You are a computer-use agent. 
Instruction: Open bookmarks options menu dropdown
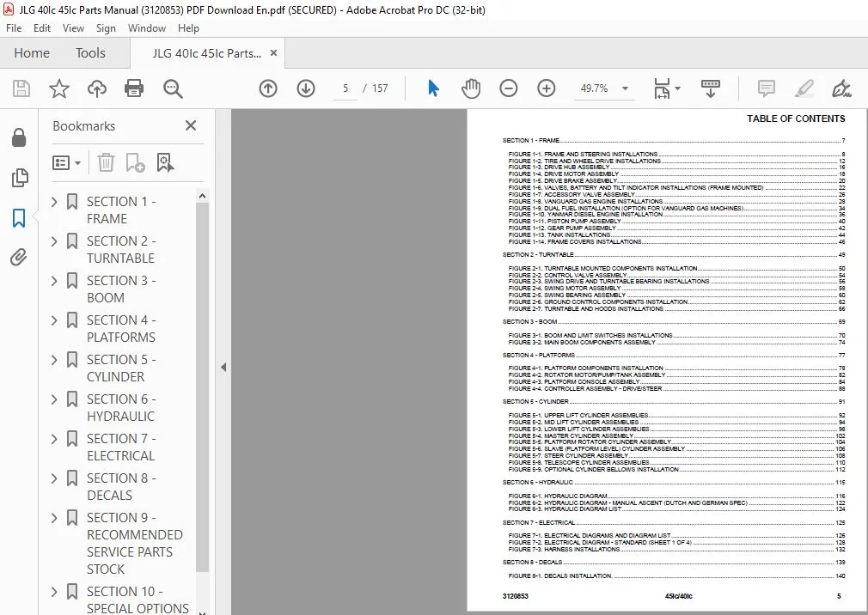click(x=66, y=162)
